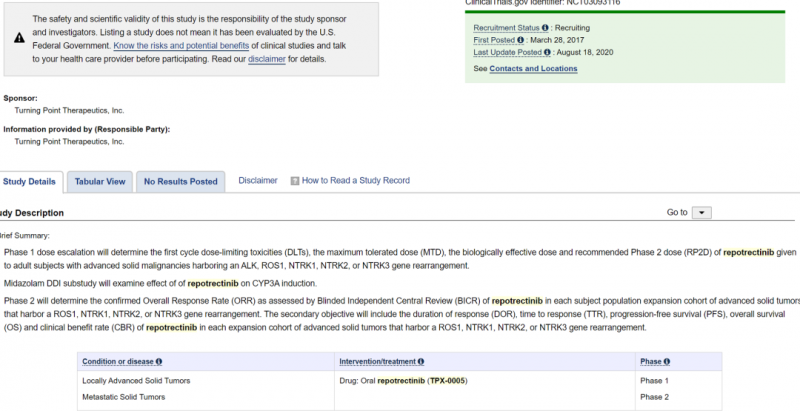Open How to Read a Study Record
This screenshot has height=411, width=800.
(356, 181)
